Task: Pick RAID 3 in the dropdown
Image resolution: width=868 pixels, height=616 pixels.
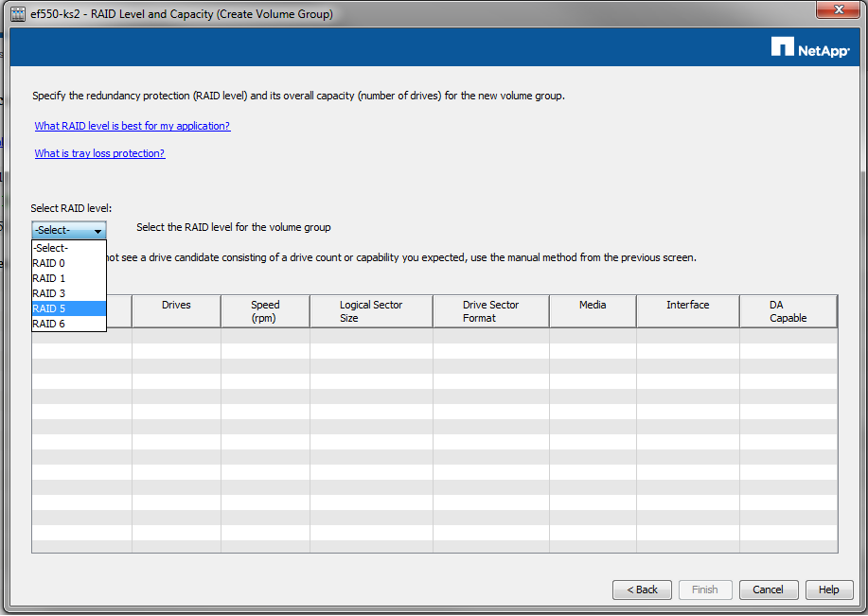Action: (49, 293)
